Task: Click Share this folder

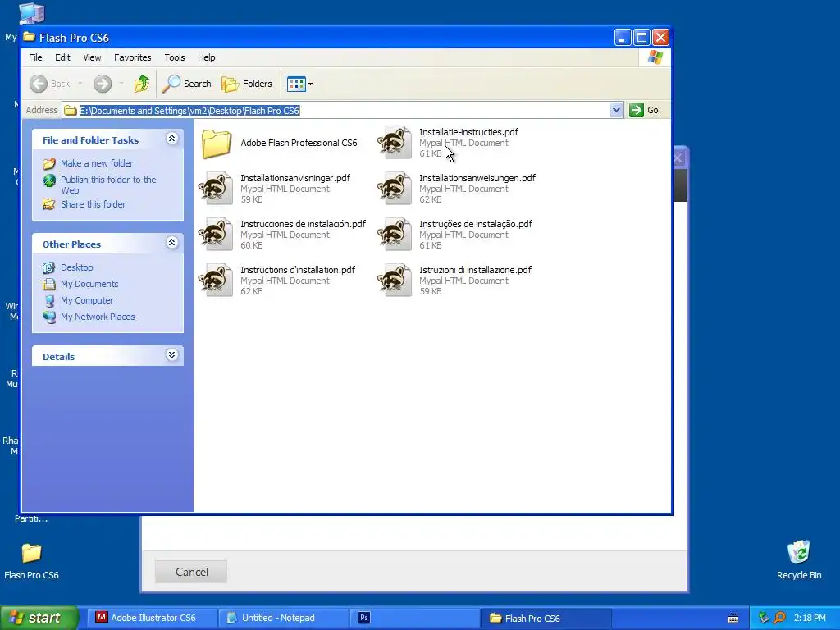Action: (93, 204)
